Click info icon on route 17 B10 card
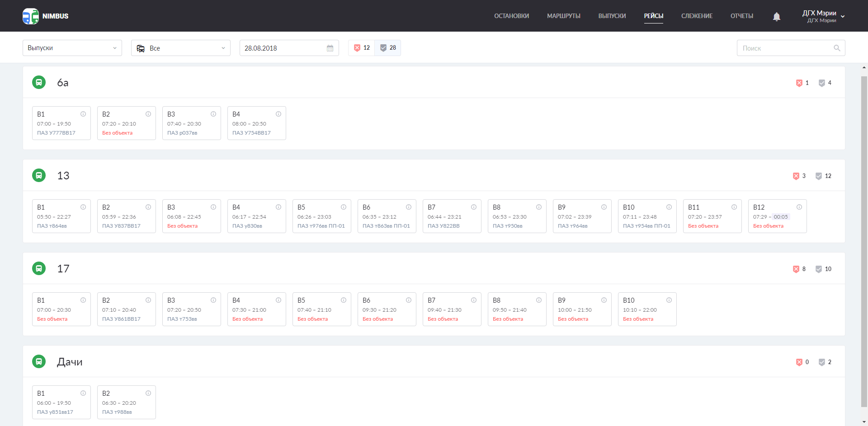Image resolution: width=868 pixels, height=426 pixels. point(669,300)
